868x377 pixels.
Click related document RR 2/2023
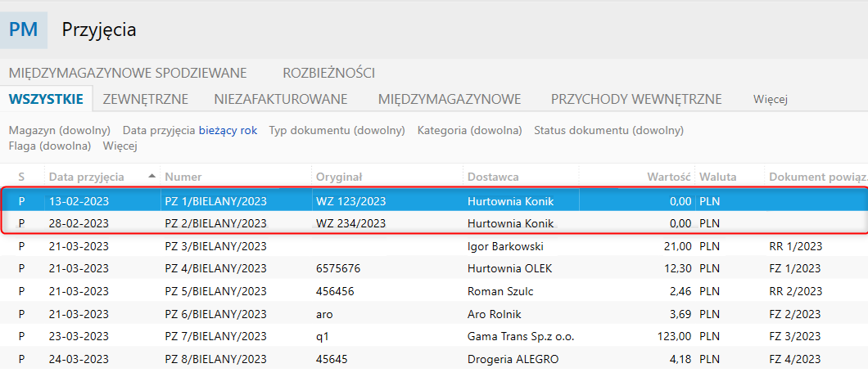point(795,291)
